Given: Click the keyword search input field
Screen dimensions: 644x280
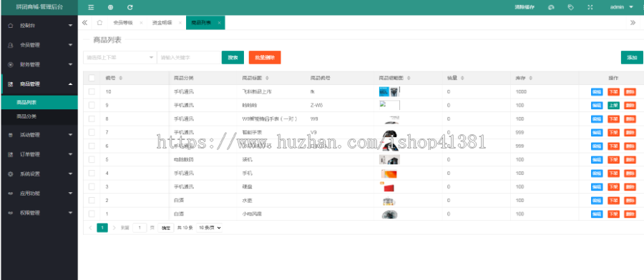Looking at the screenshot, I should point(189,57).
